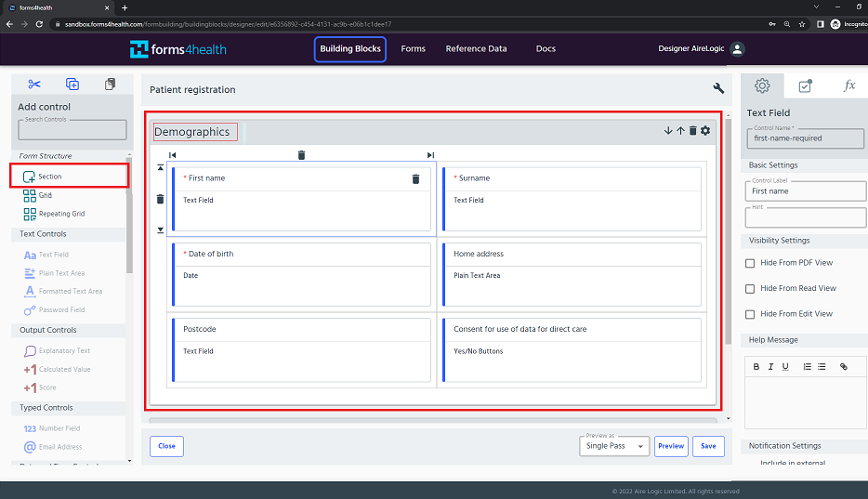Move column to first position icon
The height and width of the screenshot is (499, 868).
pos(172,155)
